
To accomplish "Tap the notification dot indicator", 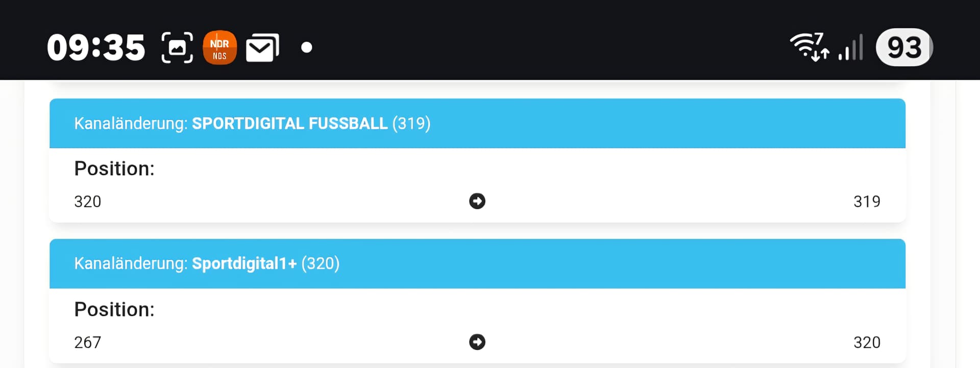I will (306, 48).
